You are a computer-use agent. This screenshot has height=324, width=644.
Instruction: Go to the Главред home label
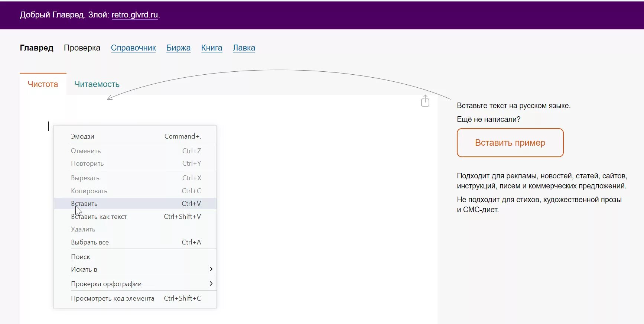tap(36, 48)
